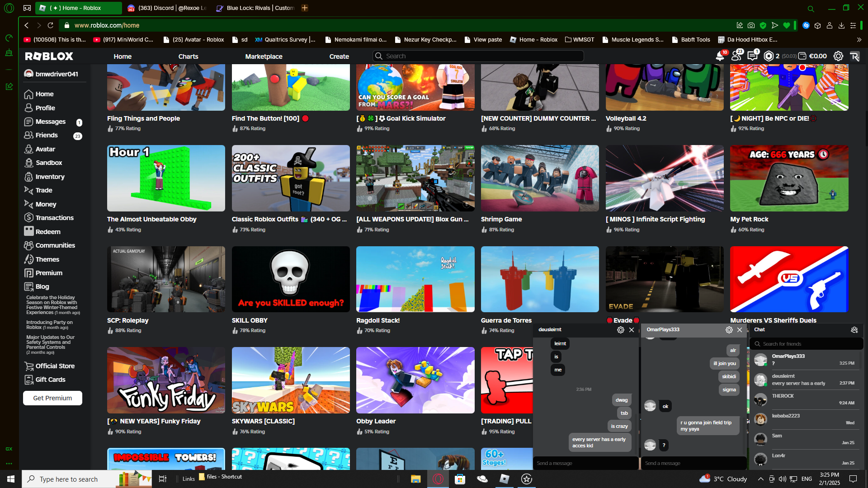Open the Roblox settings gear

(838, 56)
